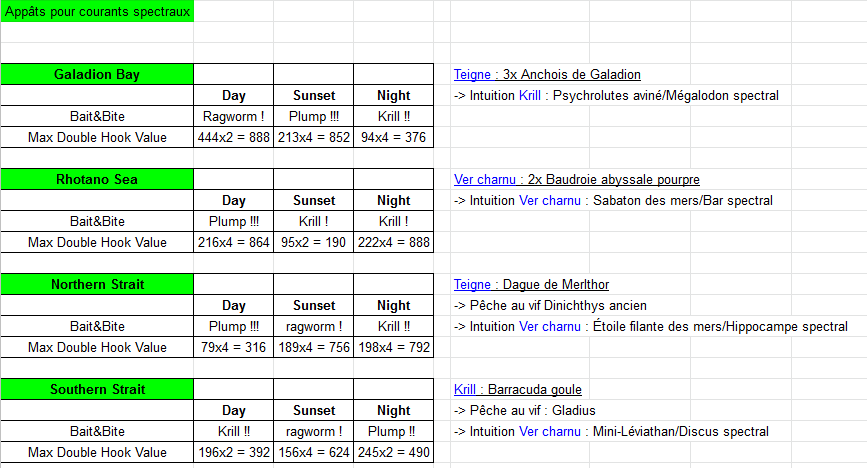Select the Rhotano Sea header cell
The image size is (867, 468).
point(97,180)
